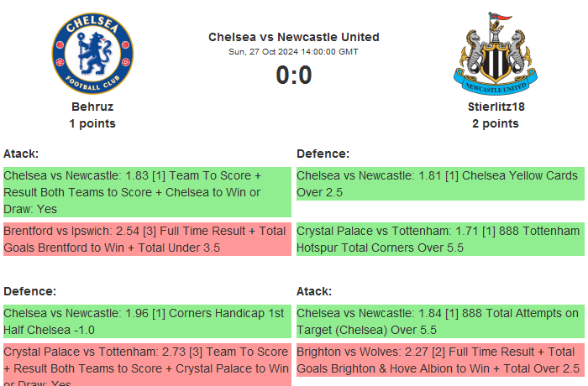Select the Tottenham Total Corners Over 5.5 bet
Screen dimensions: 588x386
(439, 239)
